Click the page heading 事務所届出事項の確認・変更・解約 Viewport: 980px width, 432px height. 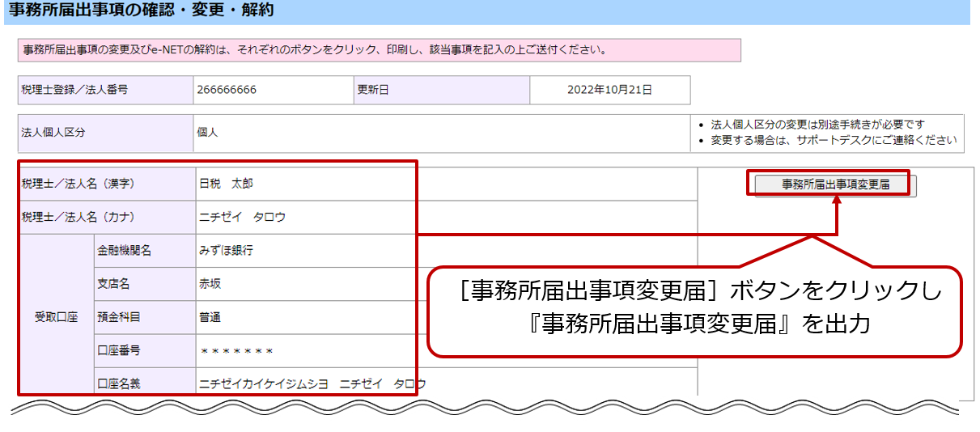coord(141,11)
